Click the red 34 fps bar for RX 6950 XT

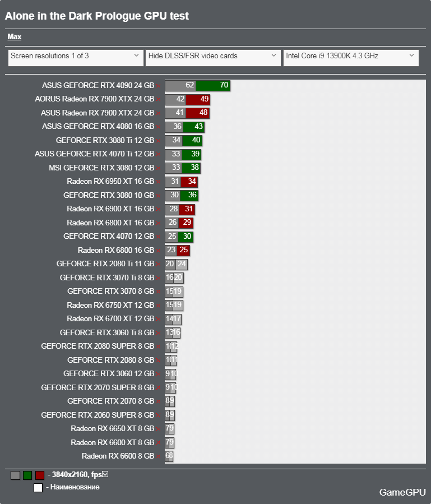point(189,182)
